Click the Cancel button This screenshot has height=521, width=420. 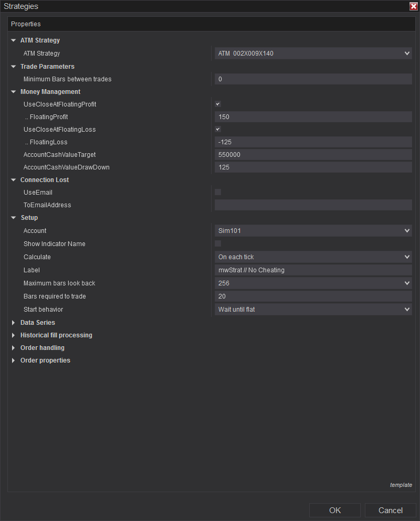(x=391, y=511)
